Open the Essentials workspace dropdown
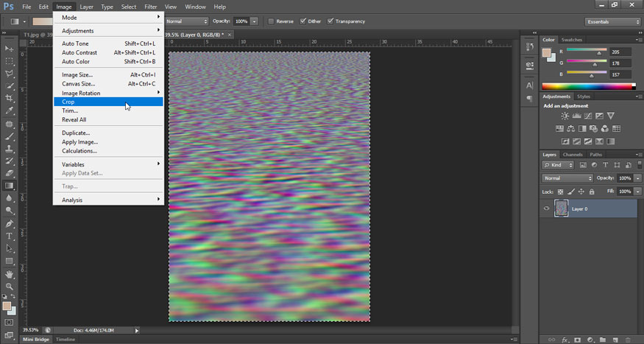Viewport: 644px width, 344px height. [612, 21]
